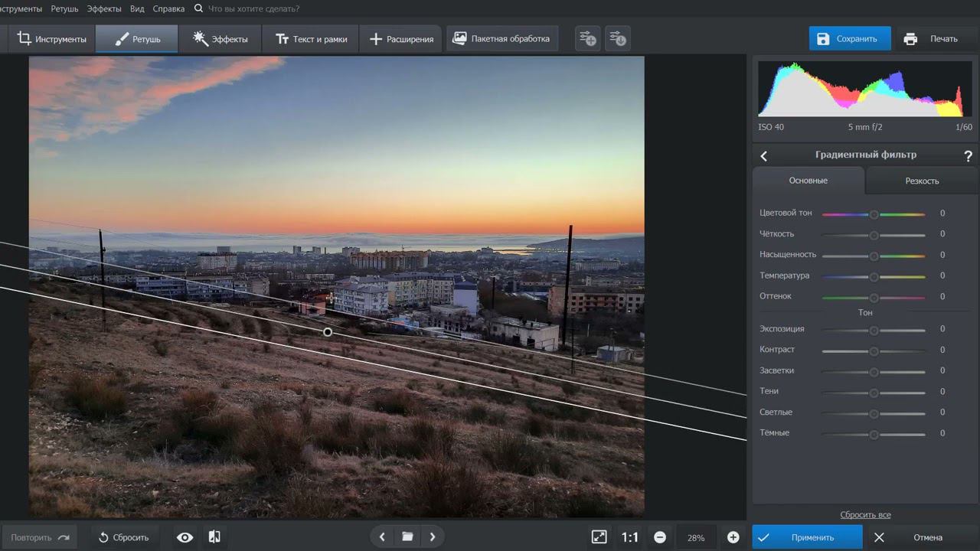The image size is (980, 551).
Task: Toggle the eye preview of original image
Action: (185, 537)
